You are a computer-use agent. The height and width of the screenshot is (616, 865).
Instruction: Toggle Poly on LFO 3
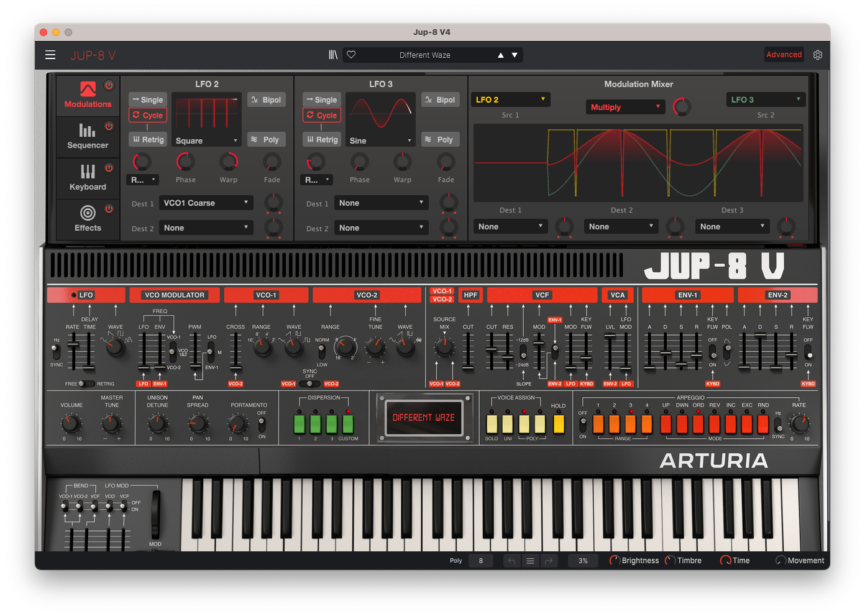(x=441, y=139)
